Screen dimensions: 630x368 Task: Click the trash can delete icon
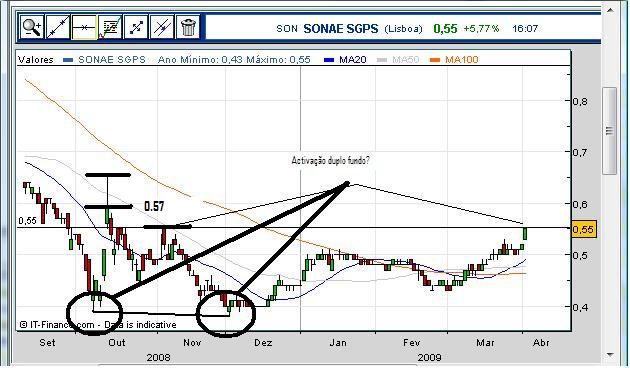(x=188, y=27)
